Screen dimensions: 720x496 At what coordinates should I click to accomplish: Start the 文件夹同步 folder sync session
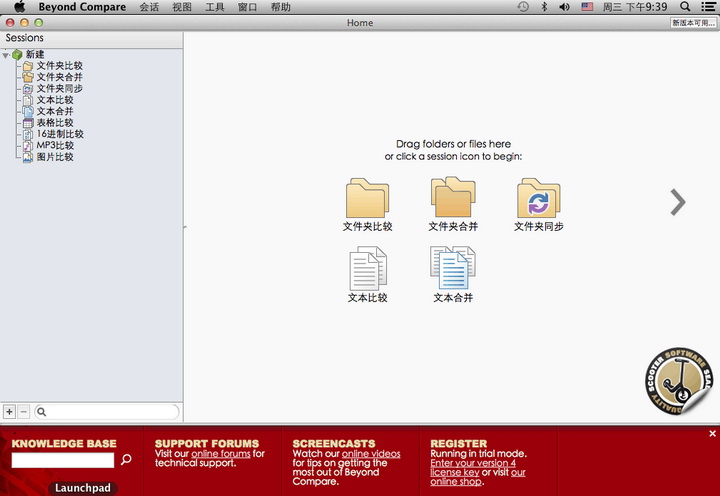point(539,198)
